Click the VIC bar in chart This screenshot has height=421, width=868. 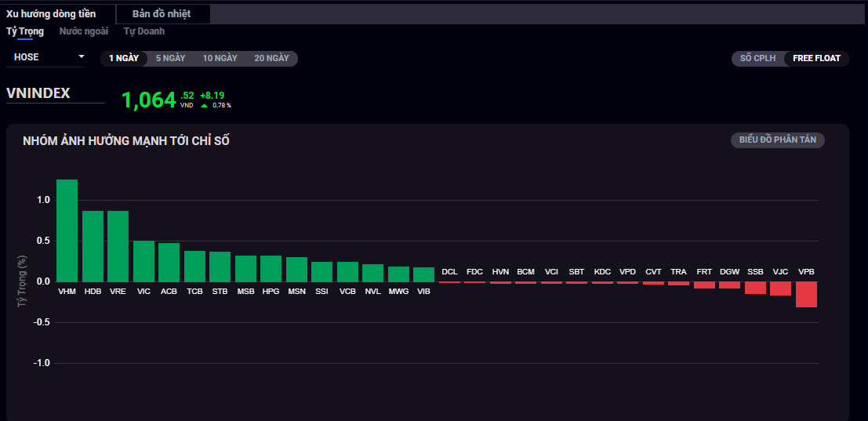coord(143,261)
